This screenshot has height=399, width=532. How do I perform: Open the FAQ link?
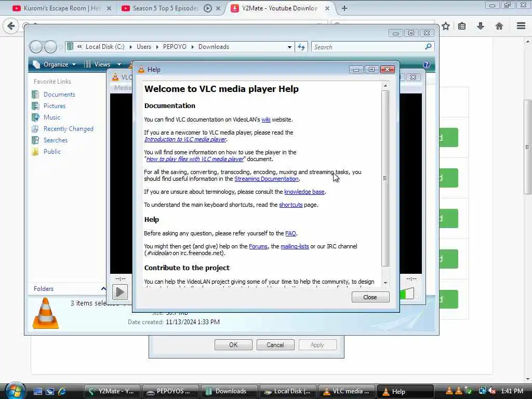click(290, 233)
